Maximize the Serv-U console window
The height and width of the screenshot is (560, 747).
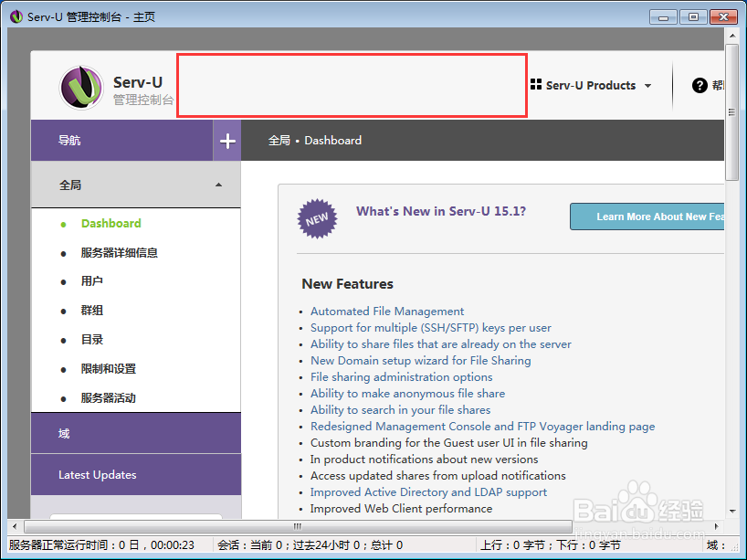(693, 17)
